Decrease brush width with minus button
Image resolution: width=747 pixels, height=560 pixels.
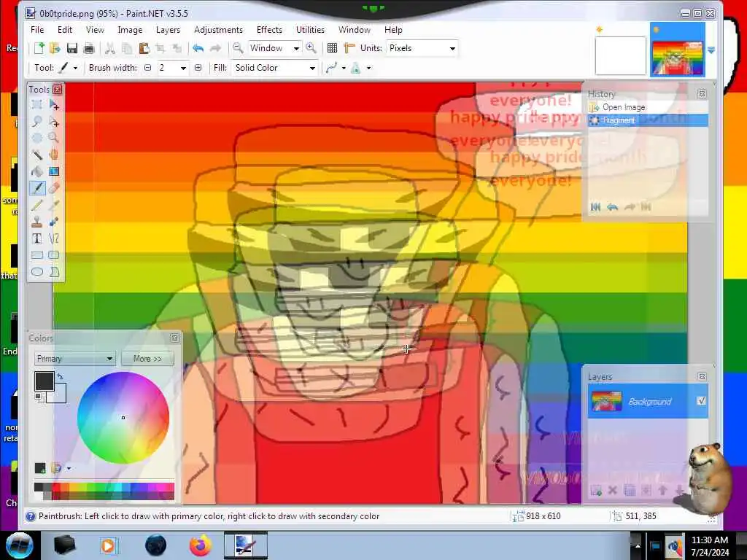pos(147,68)
